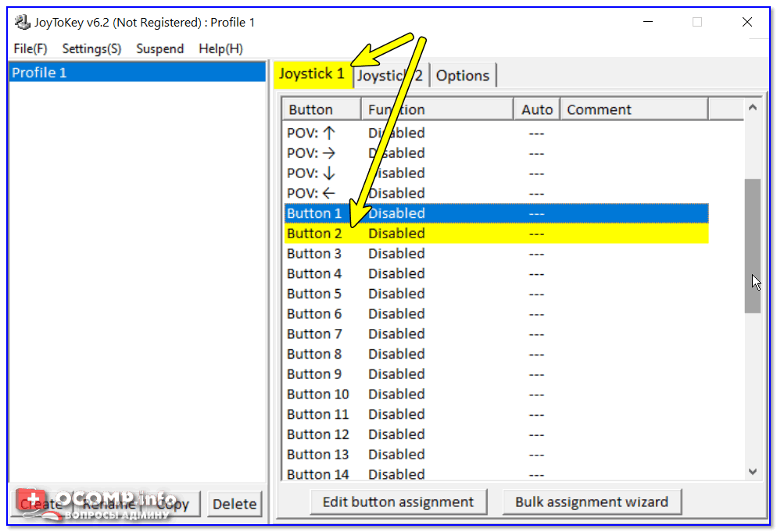This screenshot has height=532, width=777.
Task: Click the Suspend menu item
Action: 159,48
